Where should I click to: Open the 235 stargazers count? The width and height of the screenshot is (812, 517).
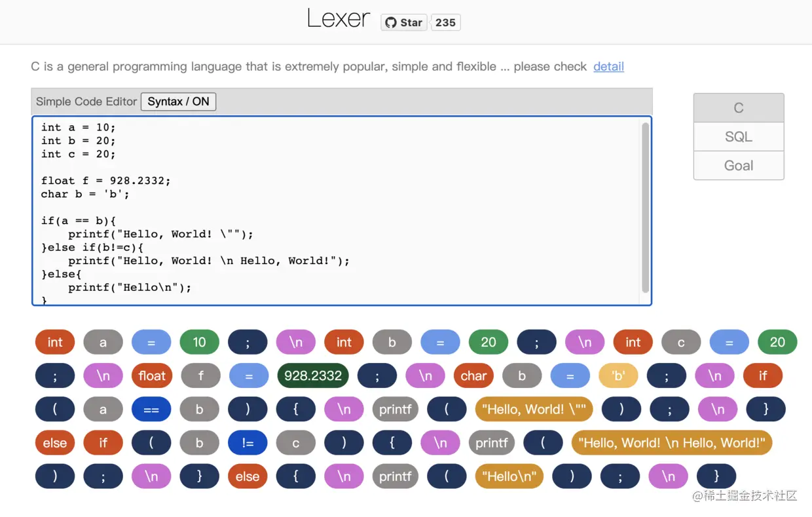(445, 22)
